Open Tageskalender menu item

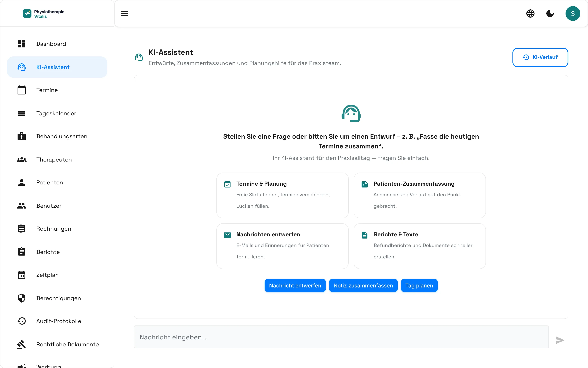[57, 113]
